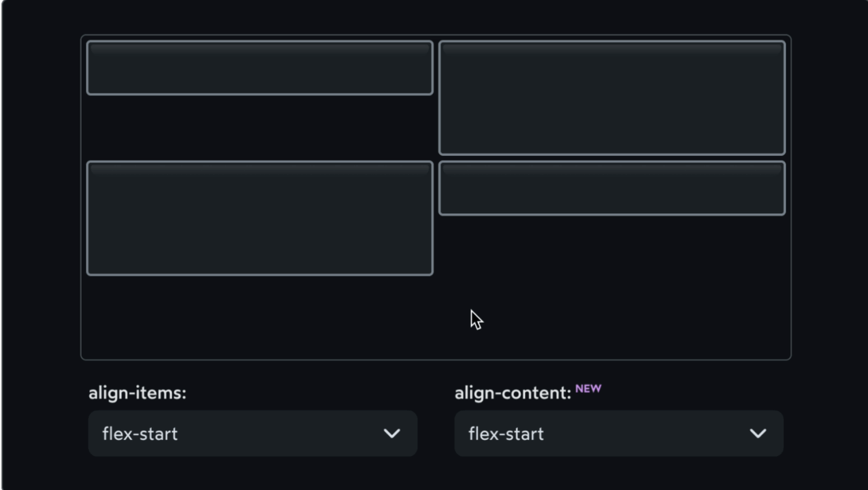
Task: Select the short top-left flex item box
Action: 259,68
